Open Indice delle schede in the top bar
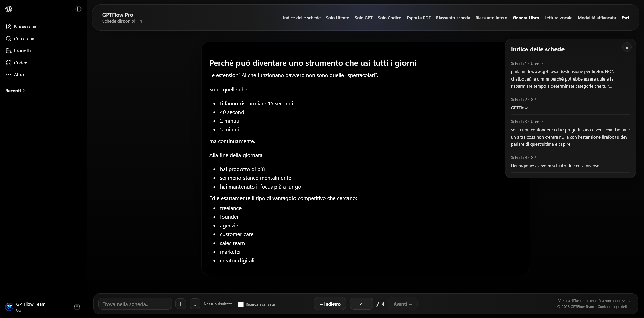Image resolution: width=644 pixels, height=318 pixels. click(x=302, y=18)
